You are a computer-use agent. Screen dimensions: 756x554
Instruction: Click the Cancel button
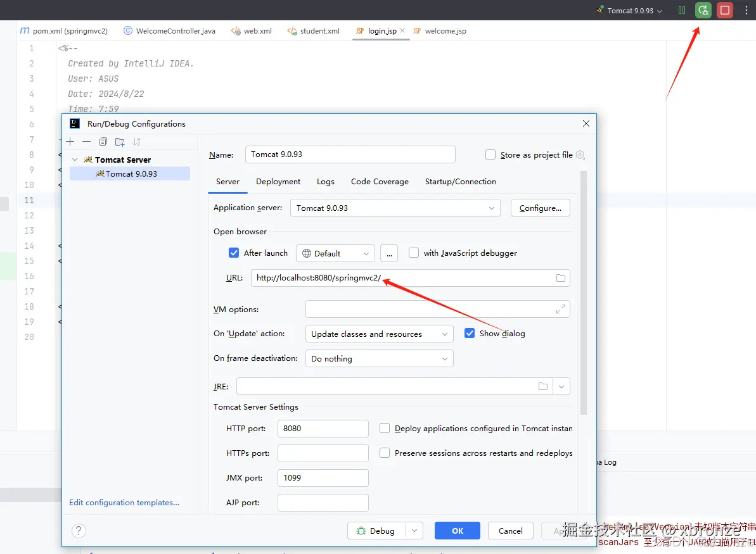click(x=511, y=531)
